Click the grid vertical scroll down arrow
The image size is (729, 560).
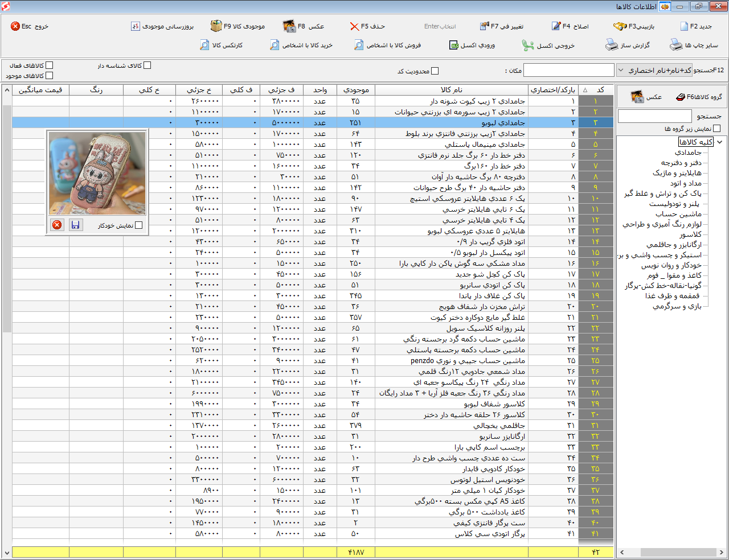pyautogui.click(x=7, y=552)
